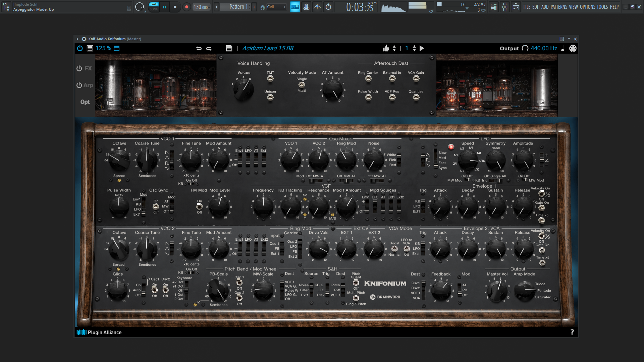The height and width of the screenshot is (362, 644).
Task: Click the thumbs-up favorite icon
Action: [386, 48]
